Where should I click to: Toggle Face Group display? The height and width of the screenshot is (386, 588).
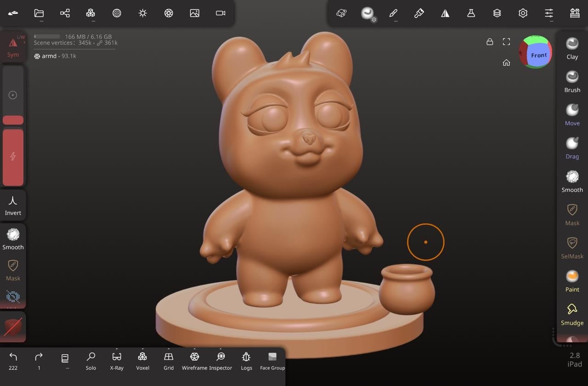click(272, 361)
